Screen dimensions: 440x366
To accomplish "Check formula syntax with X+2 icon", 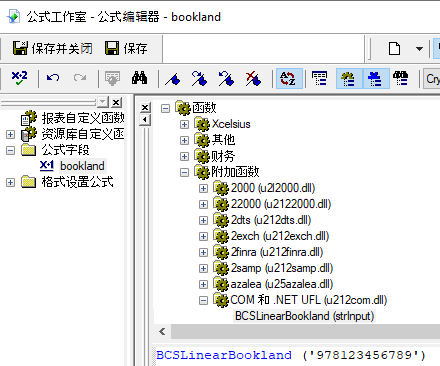I will tap(19, 78).
